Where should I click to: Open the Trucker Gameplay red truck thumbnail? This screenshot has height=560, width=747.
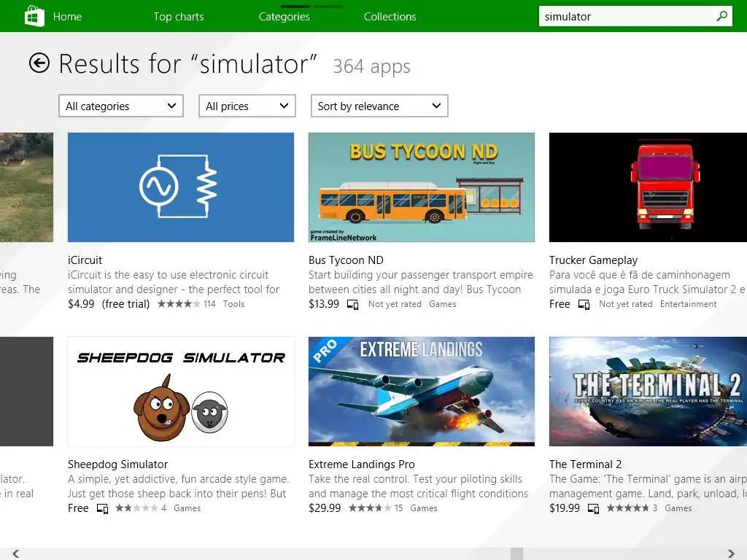tap(648, 187)
